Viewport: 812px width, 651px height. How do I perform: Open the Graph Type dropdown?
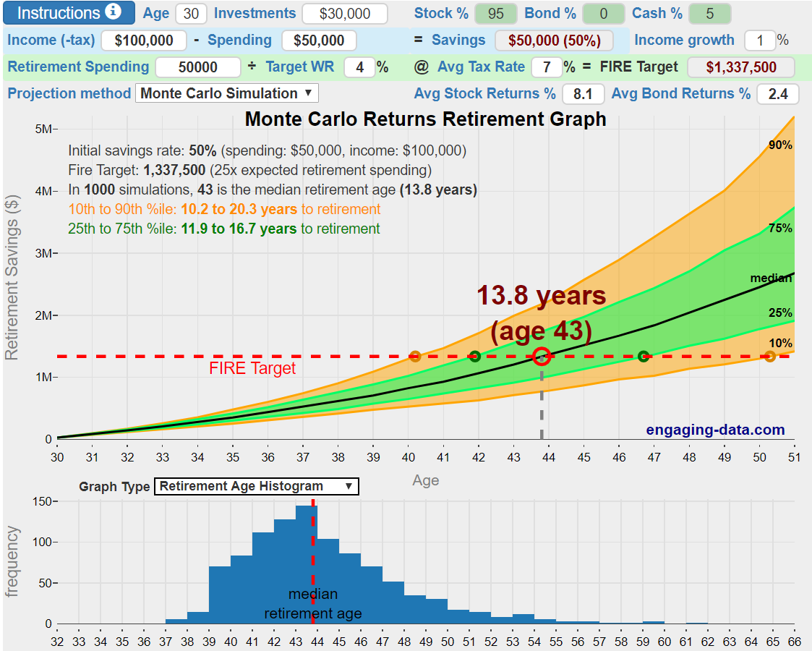[257, 486]
